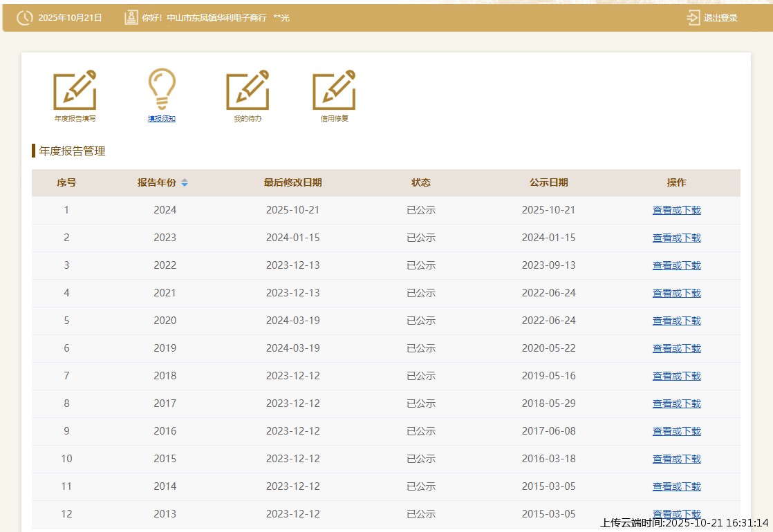Image resolution: width=773 pixels, height=532 pixels.
Task: View the 2016 annual report
Action: (676, 431)
